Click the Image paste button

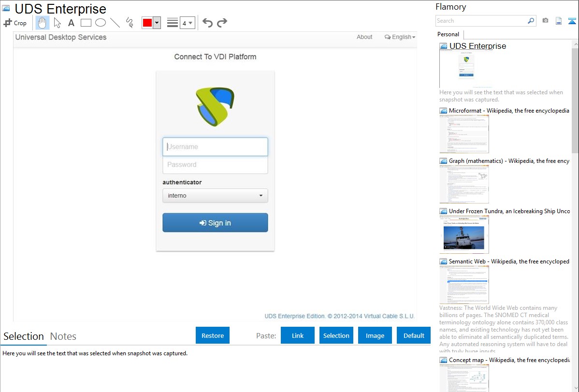tap(375, 335)
